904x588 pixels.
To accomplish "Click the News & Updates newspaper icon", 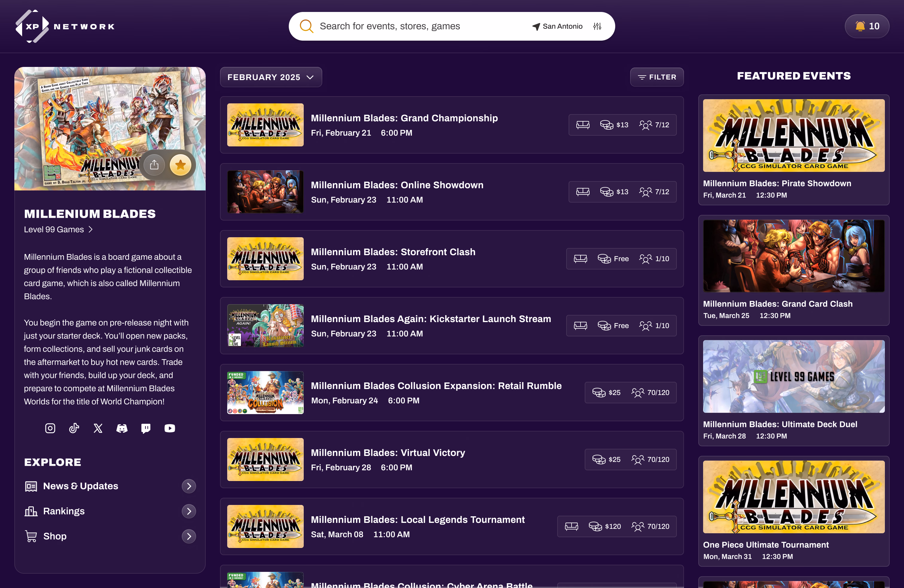I will (x=31, y=486).
